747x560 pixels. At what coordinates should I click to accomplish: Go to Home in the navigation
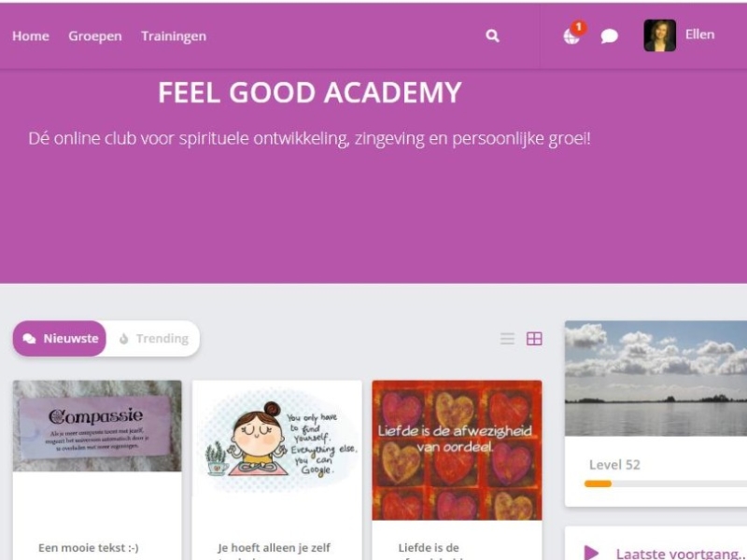pyautogui.click(x=31, y=36)
